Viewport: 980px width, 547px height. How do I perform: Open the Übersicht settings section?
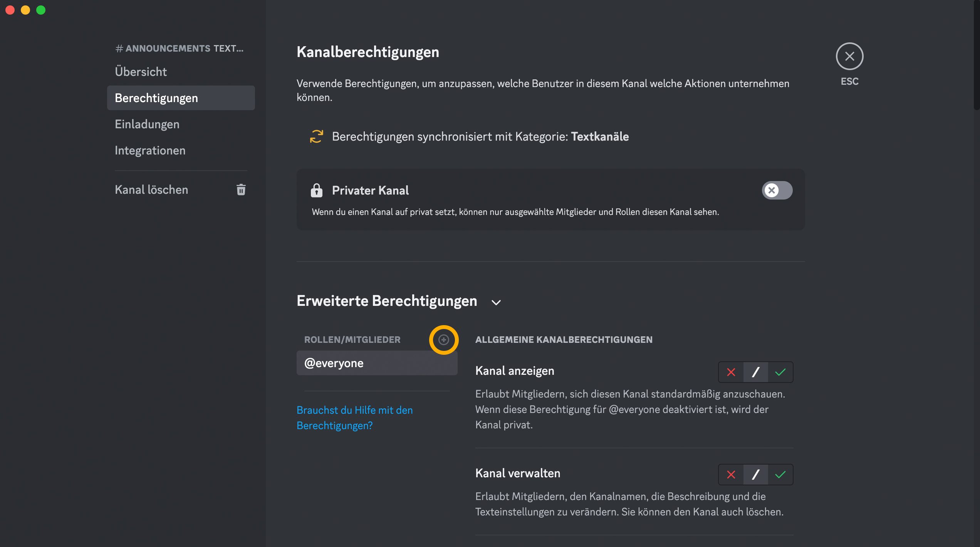point(141,72)
